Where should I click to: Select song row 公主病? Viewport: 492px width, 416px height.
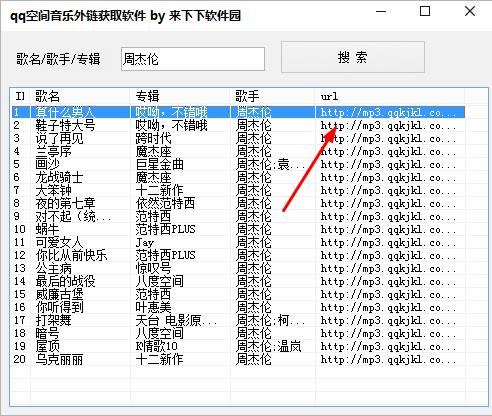click(238, 269)
